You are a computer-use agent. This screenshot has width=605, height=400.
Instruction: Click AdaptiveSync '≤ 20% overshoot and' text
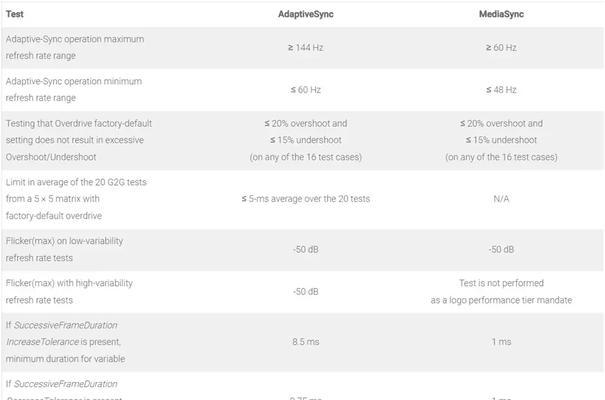[306, 123]
